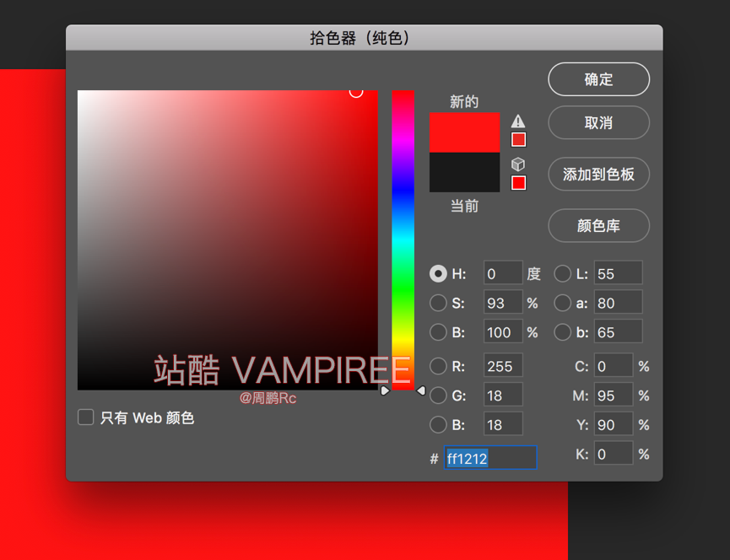Click the left hue slider arrow handle
This screenshot has width=730, height=560.
click(x=385, y=390)
